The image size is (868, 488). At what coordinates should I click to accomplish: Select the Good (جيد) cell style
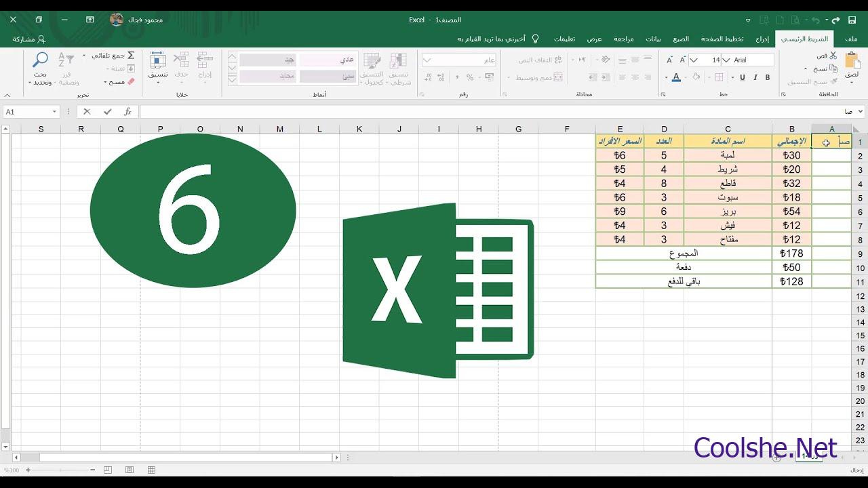pyautogui.click(x=268, y=60)
